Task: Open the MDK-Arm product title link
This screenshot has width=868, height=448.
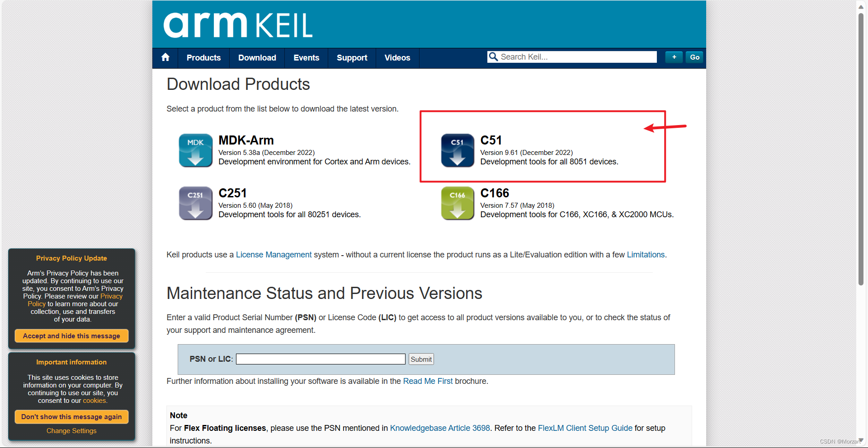Action: (x=246, y=140)
